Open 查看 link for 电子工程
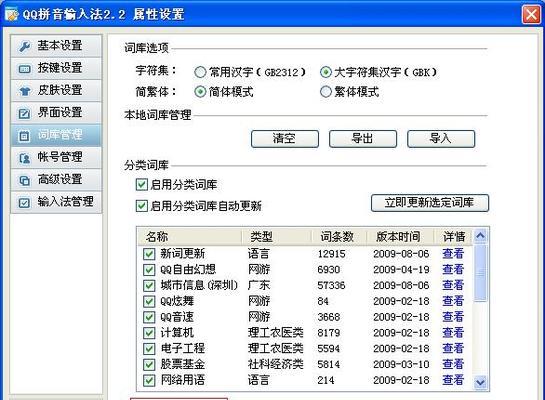Screen dimensions: 545x400 [453, 349]
